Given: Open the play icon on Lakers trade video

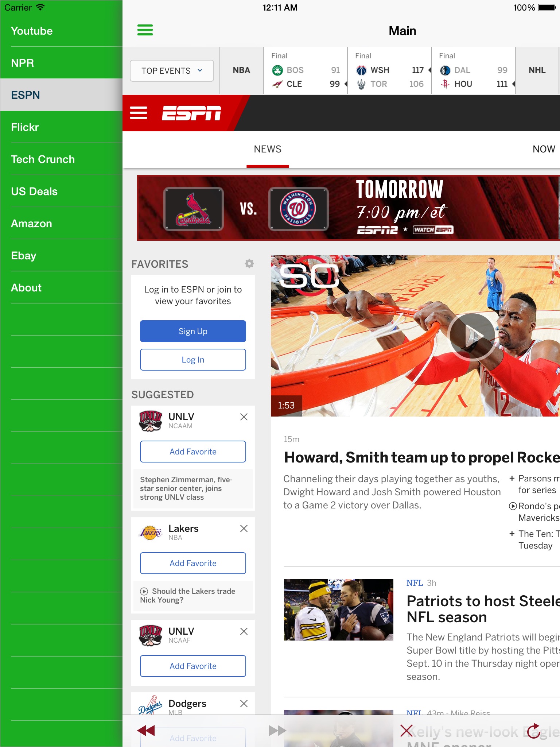Looking at the screenshot, I should 144,591.
